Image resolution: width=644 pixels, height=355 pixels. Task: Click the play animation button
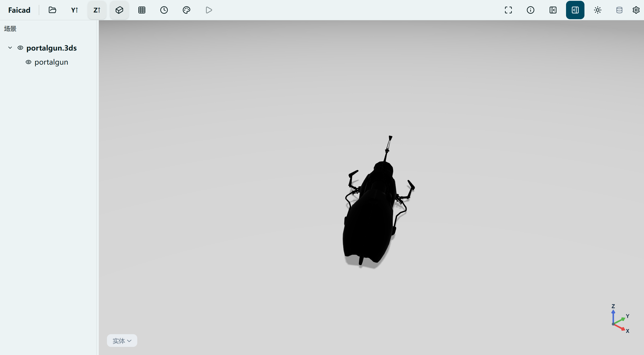tap(209, 10)
